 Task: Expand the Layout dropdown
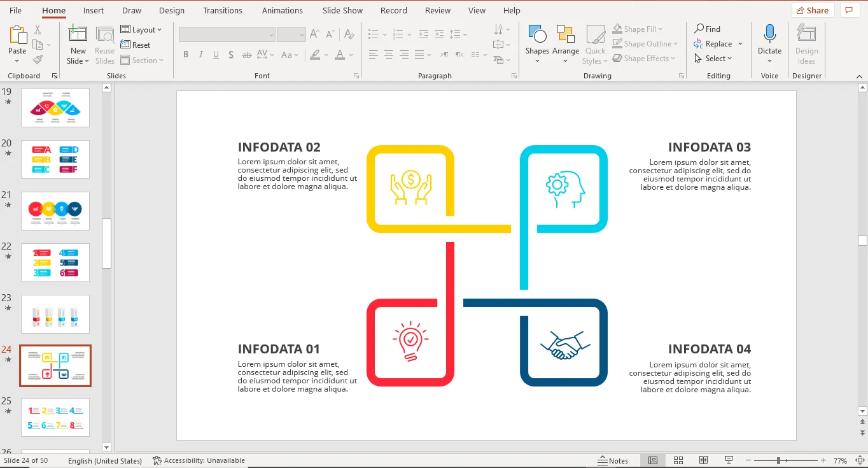tap(141, 30)
